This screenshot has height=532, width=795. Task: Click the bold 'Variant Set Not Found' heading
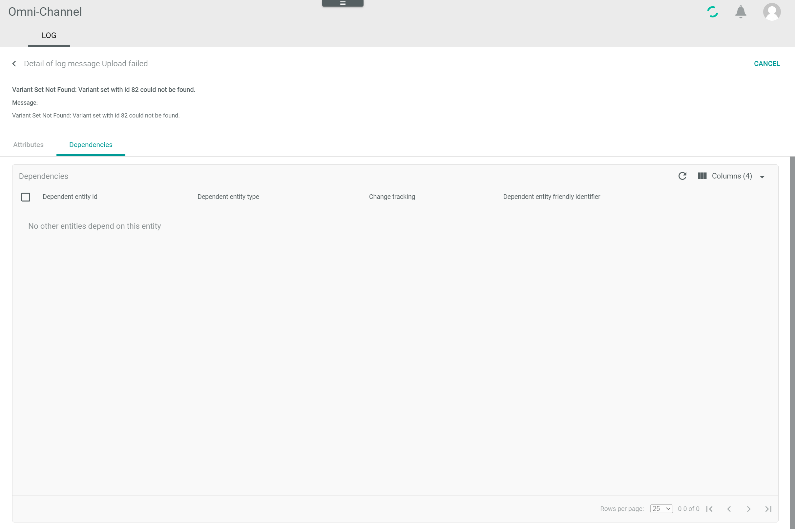pos(104,90)
